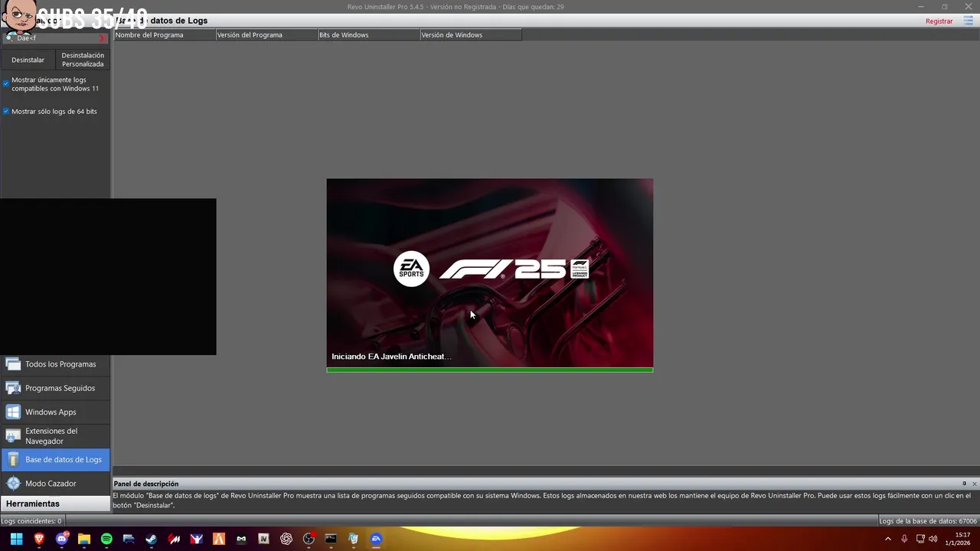The image size is (980, 551).
Task: Click the red clear-search icon in search box
Action: pos(102,37)
